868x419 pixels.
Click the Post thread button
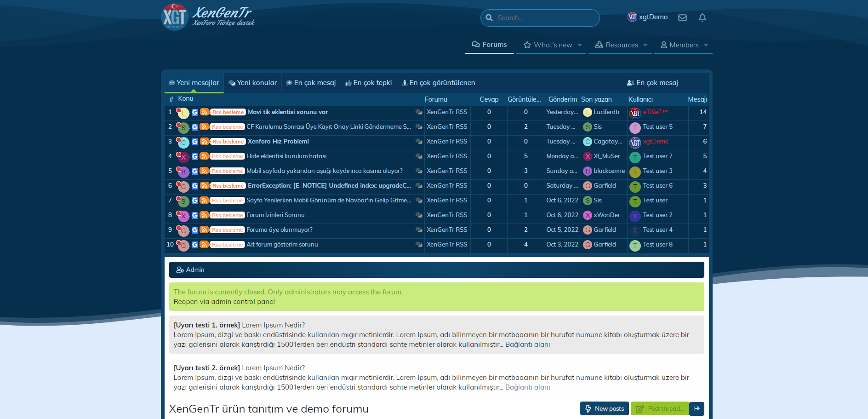click(660, 408)
